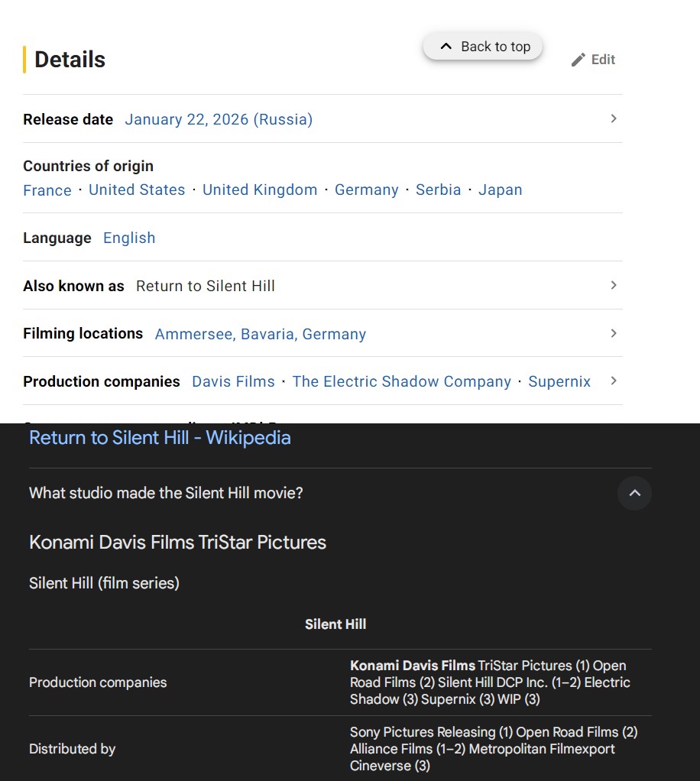Open Production companies row chevron

click(x=613, y=381)
